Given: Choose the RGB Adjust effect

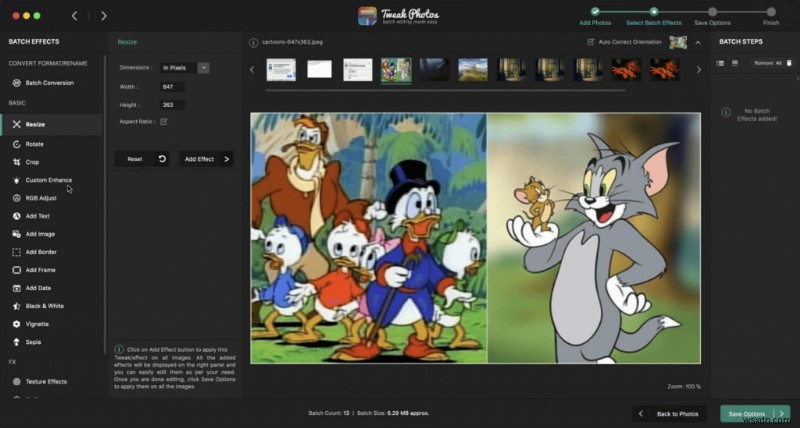Looking at the screenshot, I should coord(40,198).
